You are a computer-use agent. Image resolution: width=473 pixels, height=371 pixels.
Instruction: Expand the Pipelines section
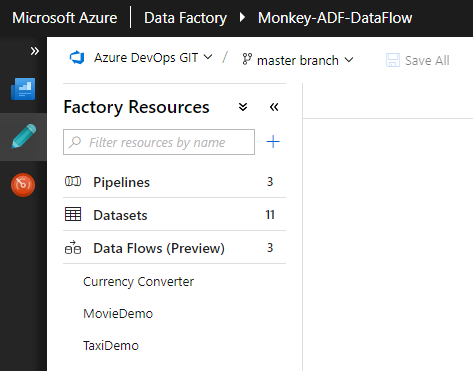[174, 182]
